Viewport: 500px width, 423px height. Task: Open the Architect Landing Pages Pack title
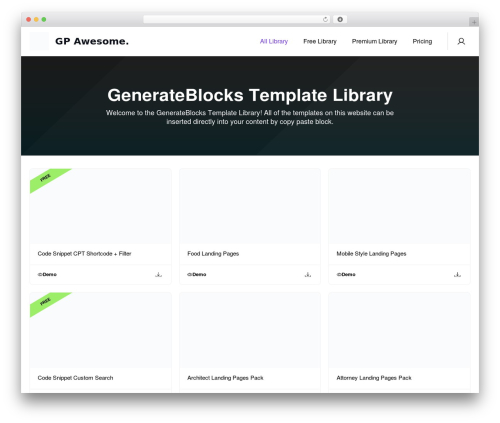coord(225,378)
